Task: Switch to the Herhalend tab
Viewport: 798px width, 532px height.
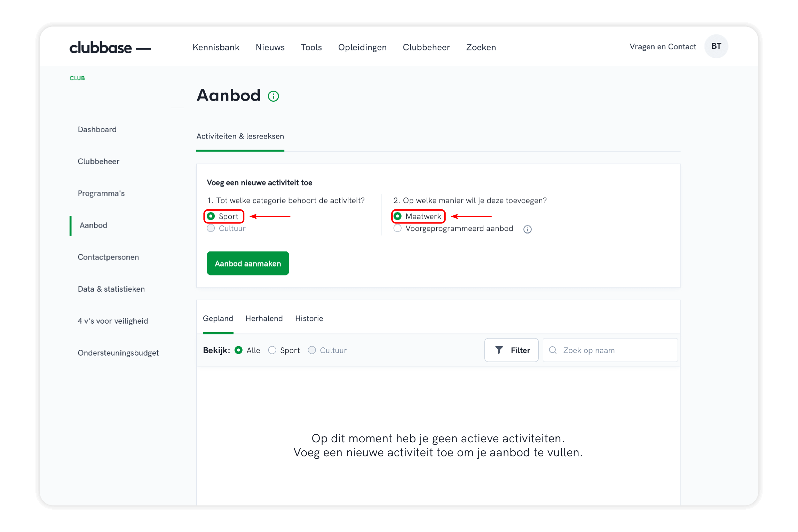Action: [x=264, y=318]
